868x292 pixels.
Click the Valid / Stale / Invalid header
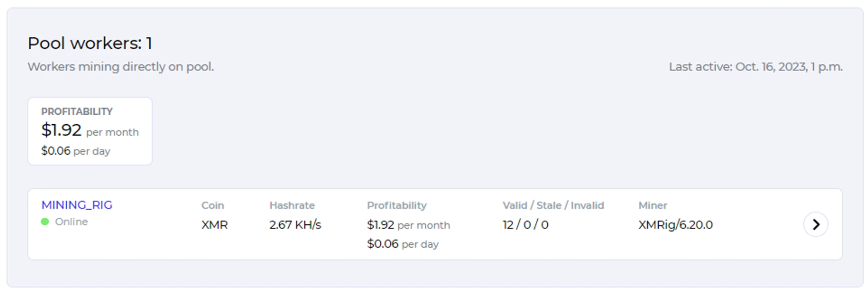553,205
